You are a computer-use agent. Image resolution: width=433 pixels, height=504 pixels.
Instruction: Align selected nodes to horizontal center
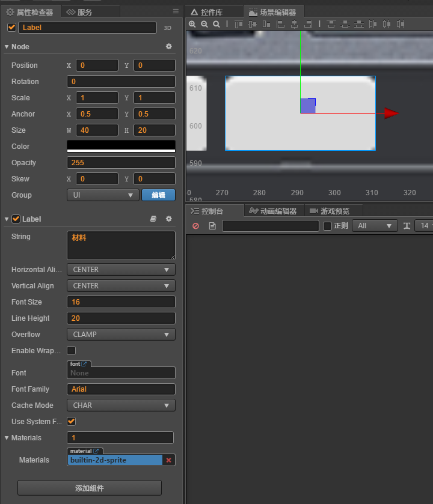(294, 24)
